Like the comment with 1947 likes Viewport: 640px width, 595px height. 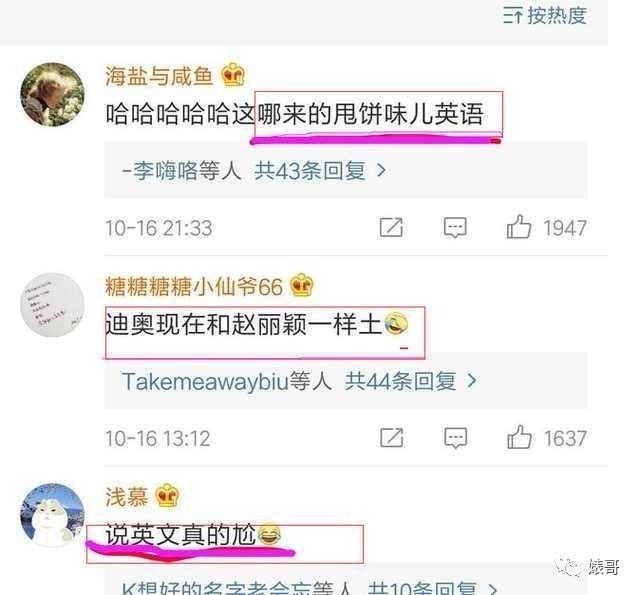(546, 227)
